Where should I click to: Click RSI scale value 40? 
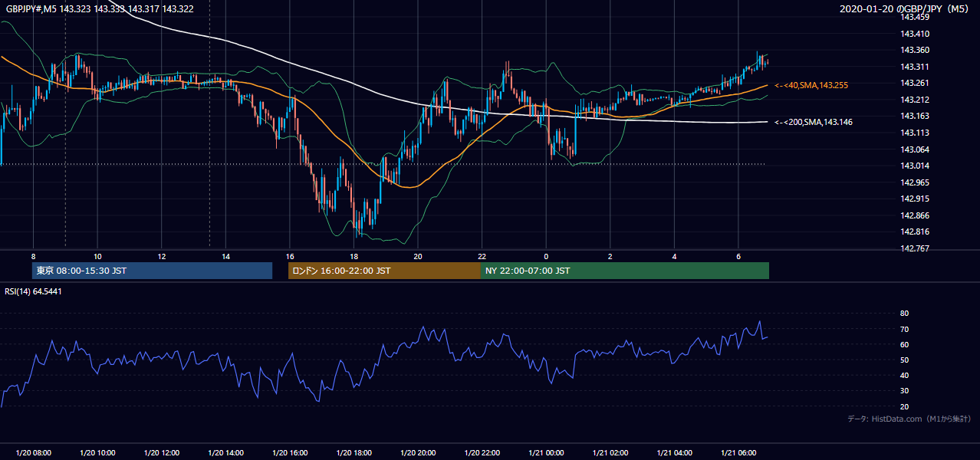pos(904,375)
